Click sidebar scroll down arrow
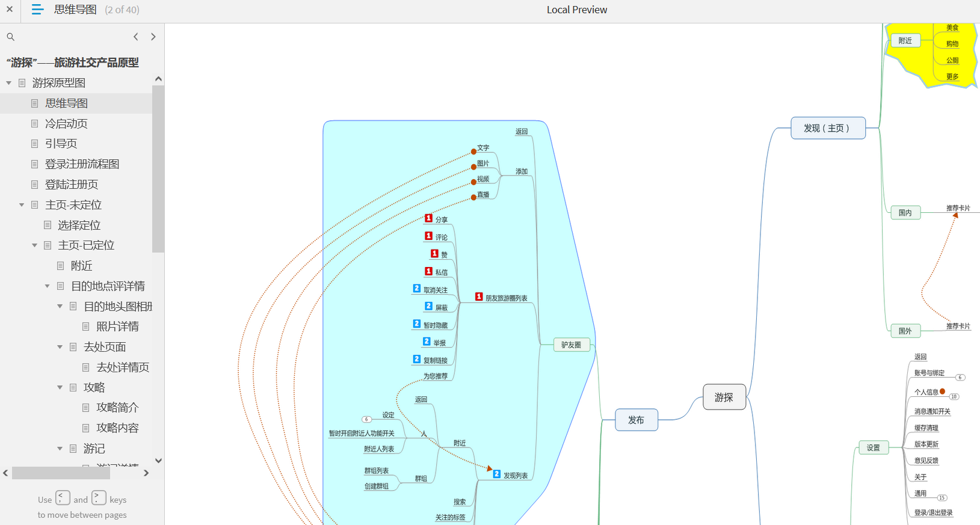 point(158,461)
